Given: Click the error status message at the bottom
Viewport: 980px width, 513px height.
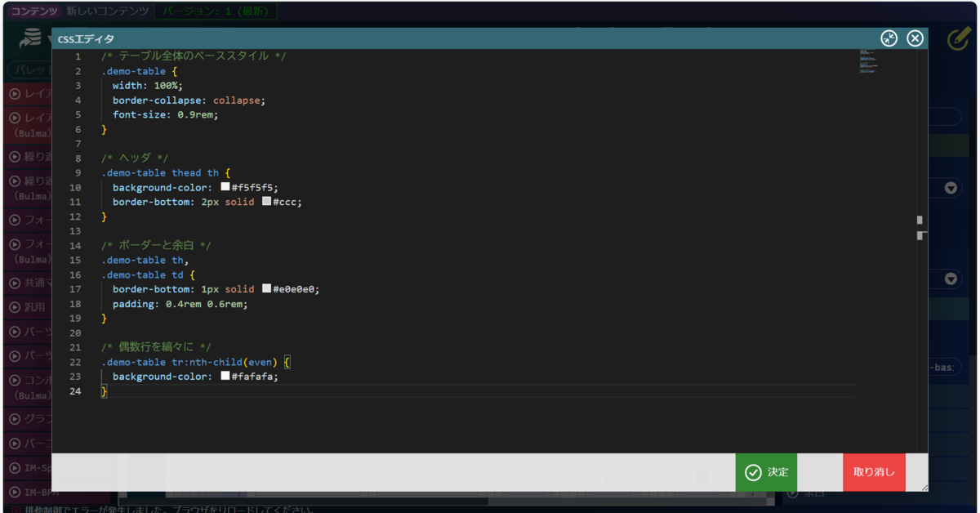Looking at the screenshot, I should (170, 509).
